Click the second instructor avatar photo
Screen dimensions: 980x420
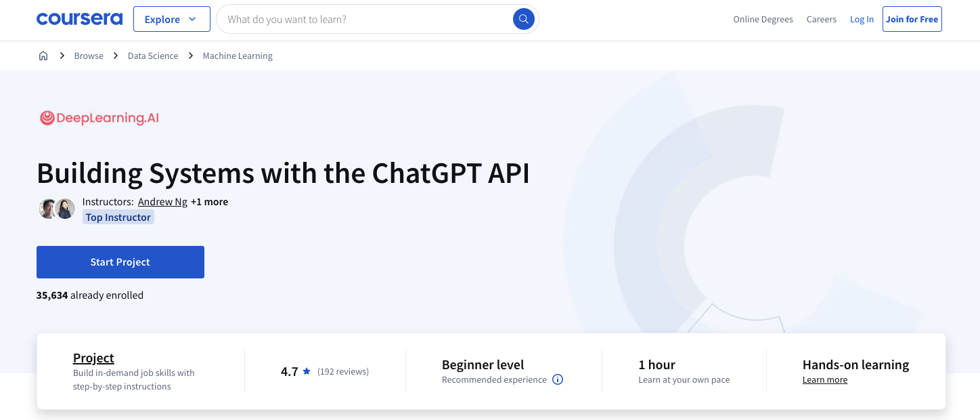tap(65, 209)
